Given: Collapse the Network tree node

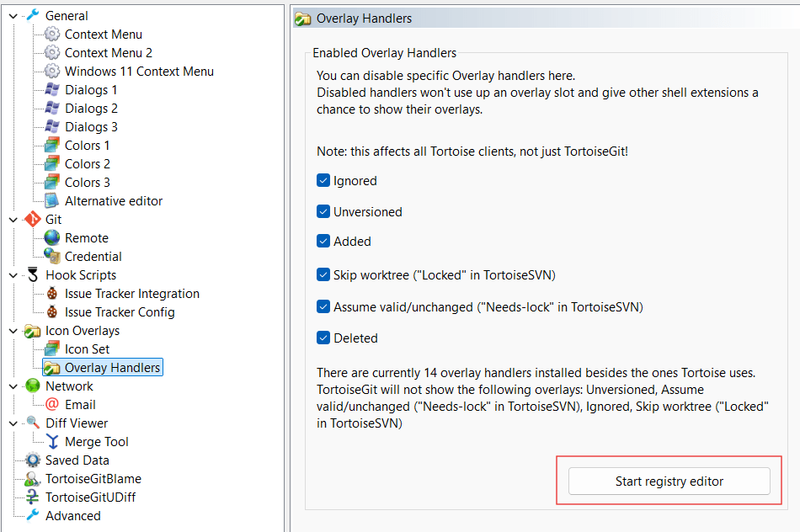Looking at the screenshot, I should [x=13, y=386].
